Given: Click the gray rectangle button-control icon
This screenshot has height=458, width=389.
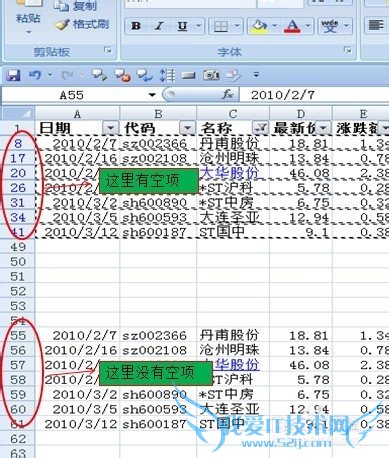Looking at the screenshot, I should [x=188, y=76].
